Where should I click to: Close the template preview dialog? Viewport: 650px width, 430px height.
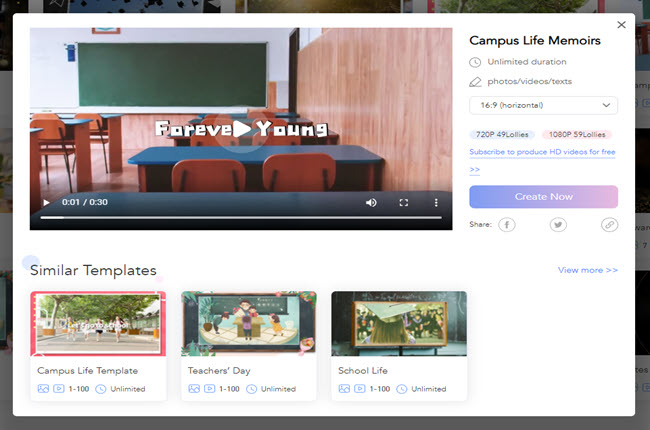(x=621, y=25)
